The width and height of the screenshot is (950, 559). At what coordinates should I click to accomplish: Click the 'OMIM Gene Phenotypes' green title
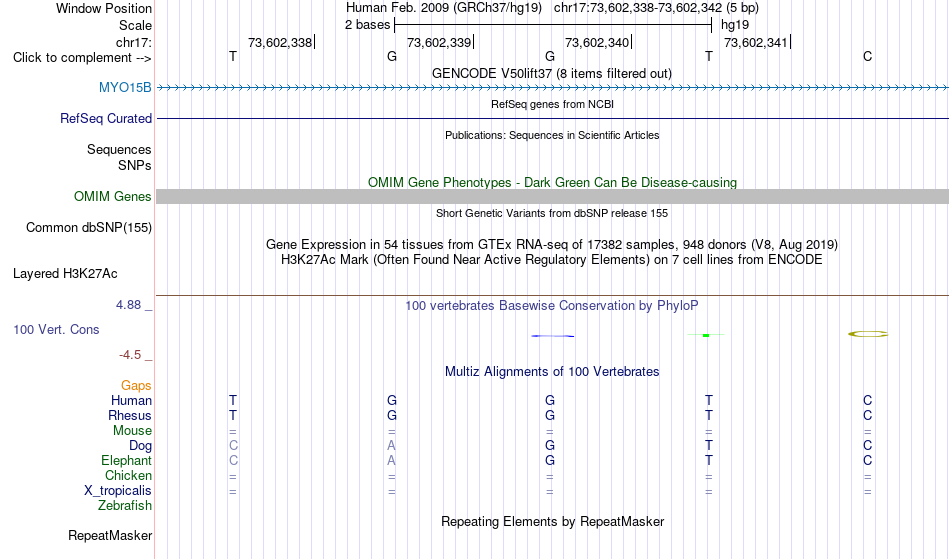click(553, 183)
